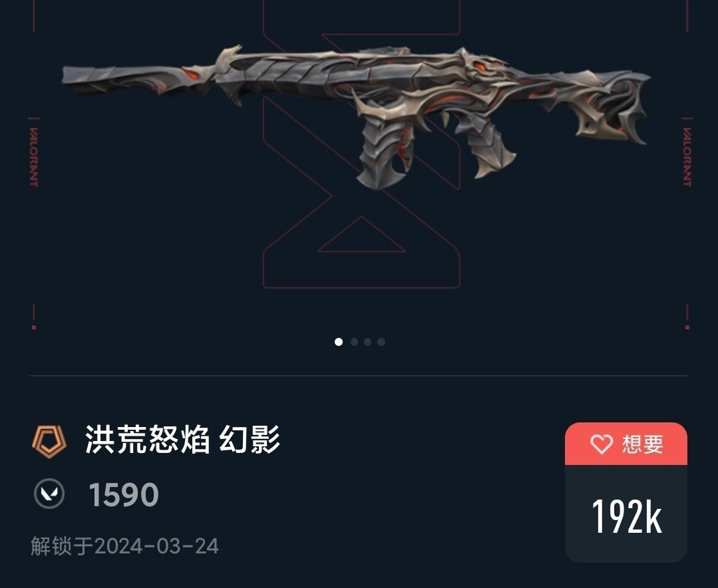Screen dimensions: 718x588
Task: Tap the 想要 wishlist button
Action: (626, 444)
